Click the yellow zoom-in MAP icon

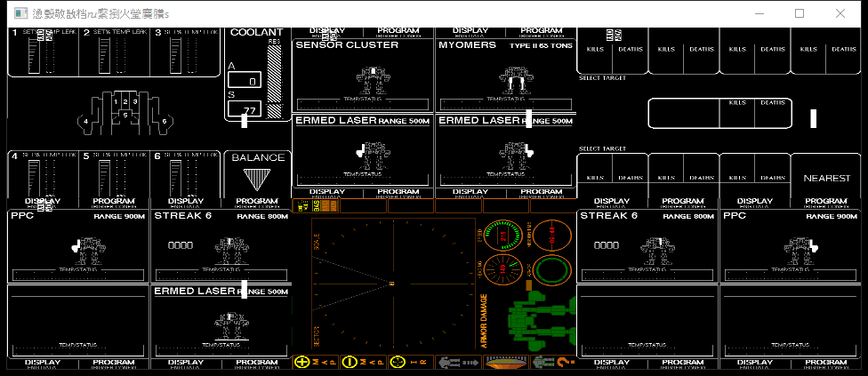coord(302,363)
